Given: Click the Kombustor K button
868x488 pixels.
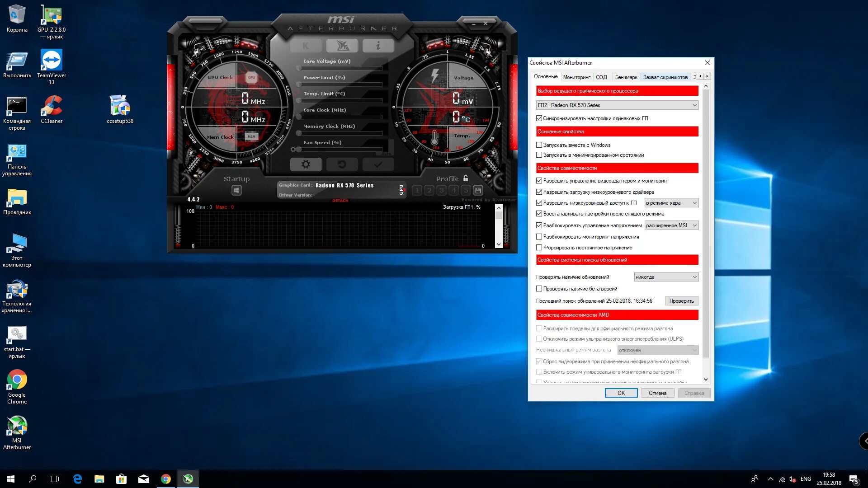Looking at the screenshot, I should click(x=306, y=46).
